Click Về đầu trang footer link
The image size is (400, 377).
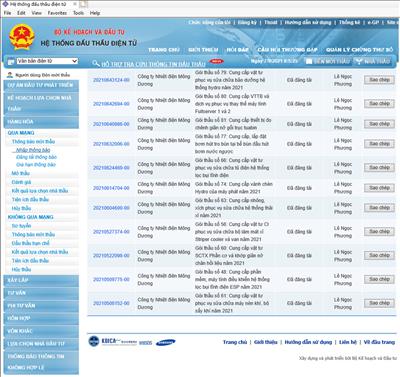pos(379,342)
